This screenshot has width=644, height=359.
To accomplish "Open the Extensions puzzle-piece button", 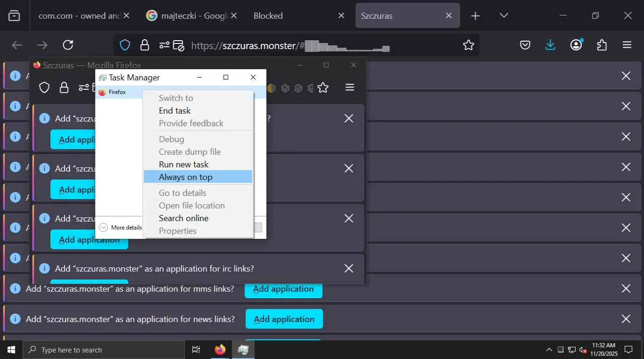I will tap(602, 45).
